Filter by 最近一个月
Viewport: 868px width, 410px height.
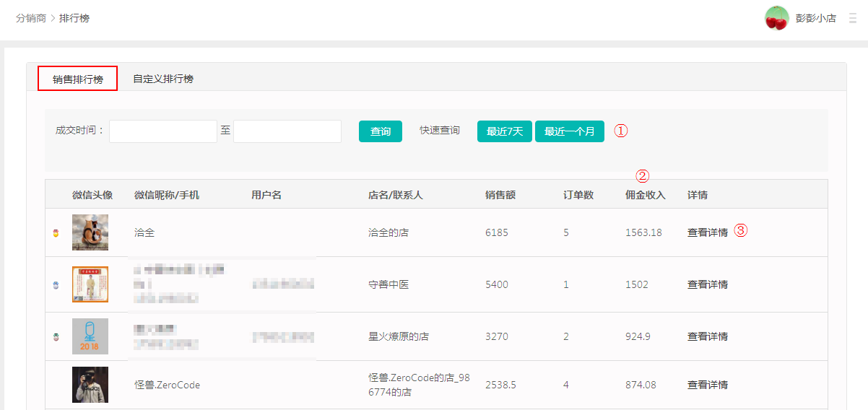pyautogui.click(x=569, y=131)
